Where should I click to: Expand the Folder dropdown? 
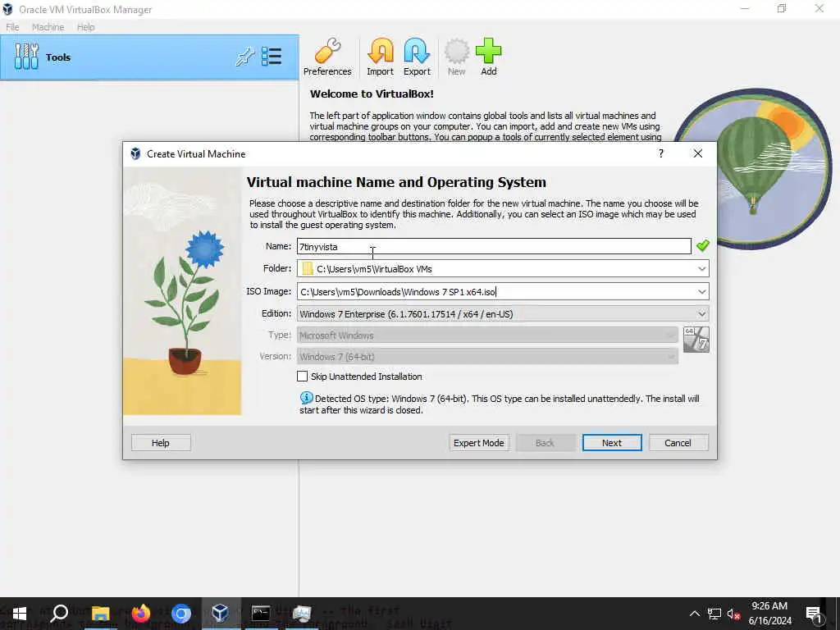(x=702, y=268)
